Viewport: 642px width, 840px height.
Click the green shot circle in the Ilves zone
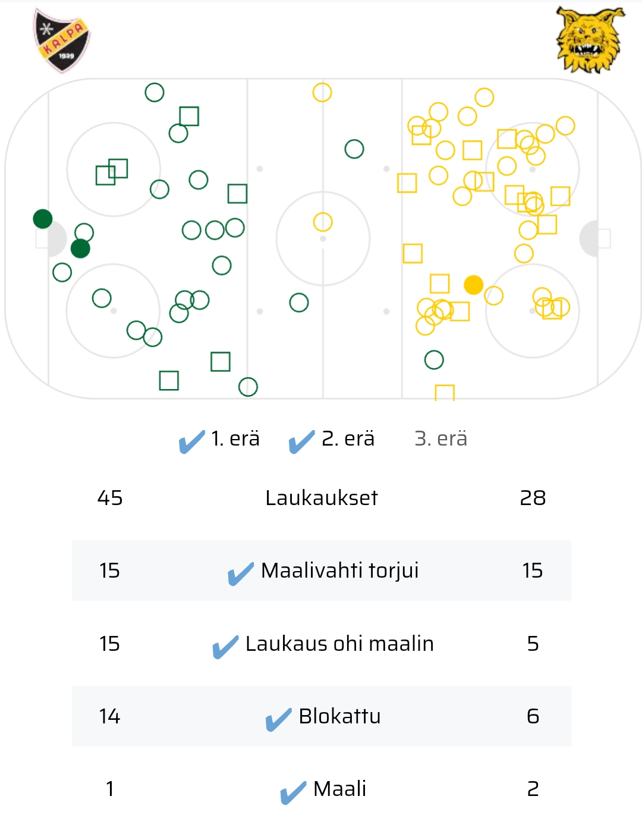click(434, 359)
